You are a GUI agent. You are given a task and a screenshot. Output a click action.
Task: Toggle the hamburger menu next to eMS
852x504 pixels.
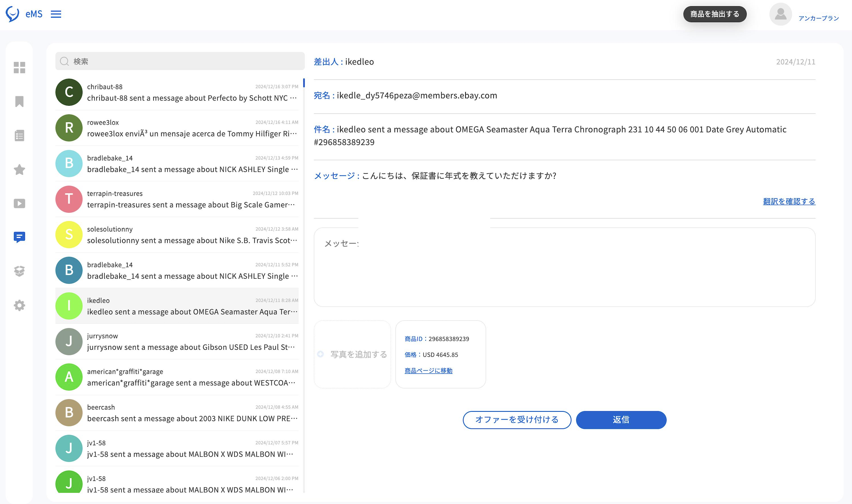click(x=56, y=14)
